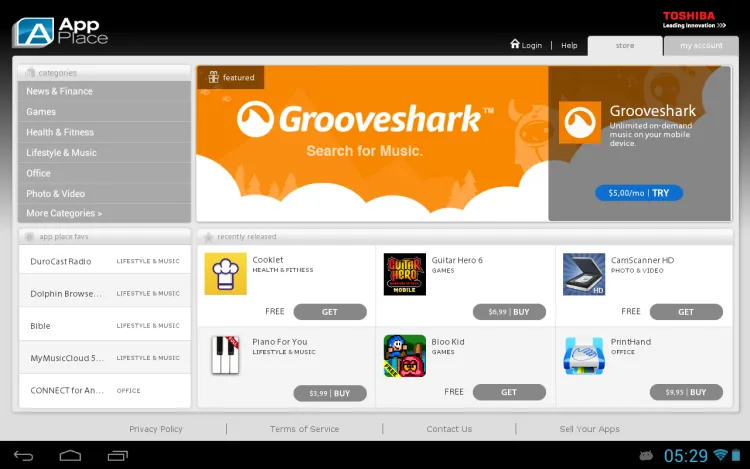Tap the Android home navigation button
Image resolution: width=750 pixels, height=469 pixels.
(70, 456)
